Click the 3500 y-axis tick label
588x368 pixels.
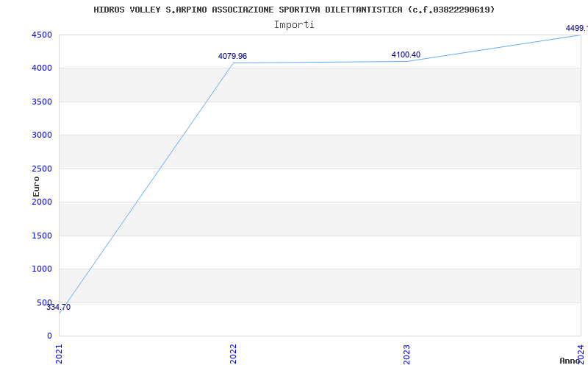pos(42,102)
